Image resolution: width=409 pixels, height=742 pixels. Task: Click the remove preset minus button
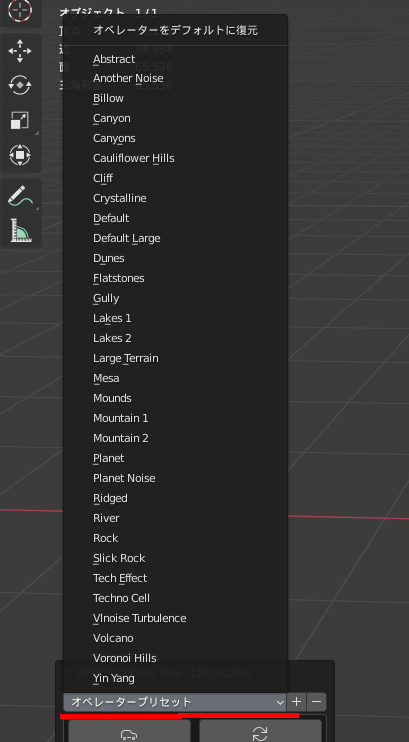click(x=316, y=702)
